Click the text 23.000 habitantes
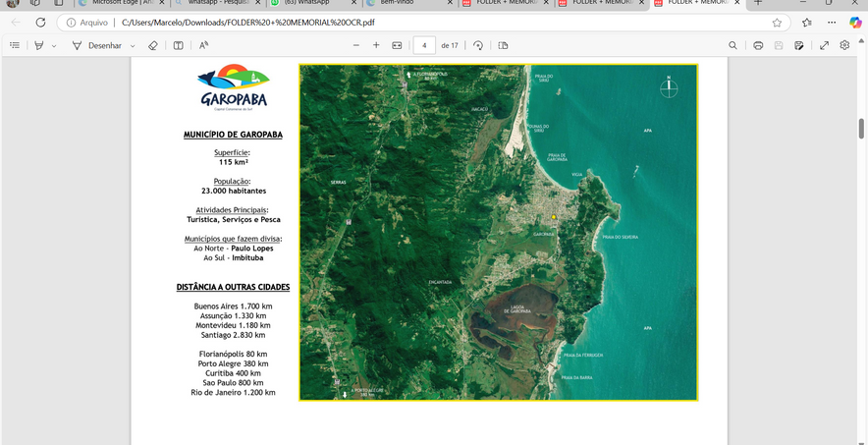The image size is (868, 445). pyautogui.click(x=234, y=191)
